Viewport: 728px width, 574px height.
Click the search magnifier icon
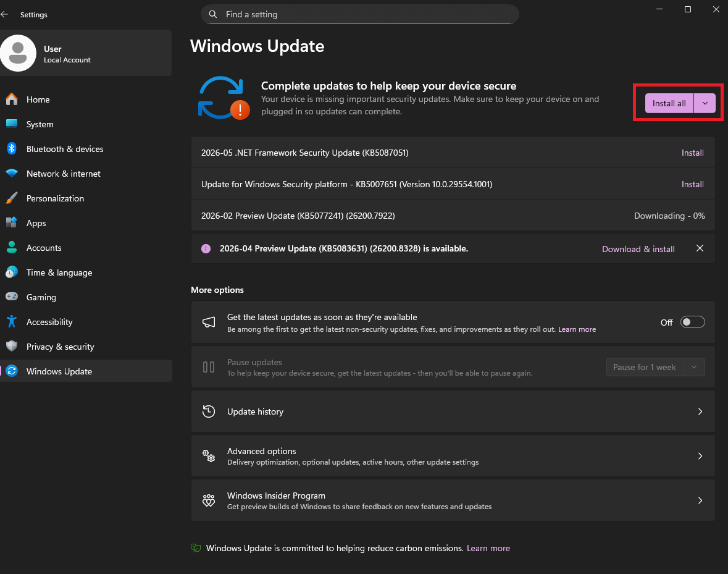(x=213, y=14)
